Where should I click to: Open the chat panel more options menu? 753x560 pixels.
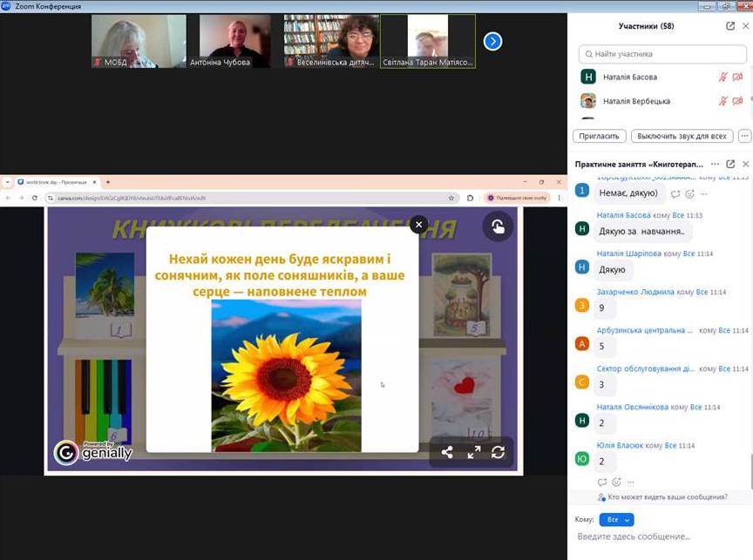715,164
